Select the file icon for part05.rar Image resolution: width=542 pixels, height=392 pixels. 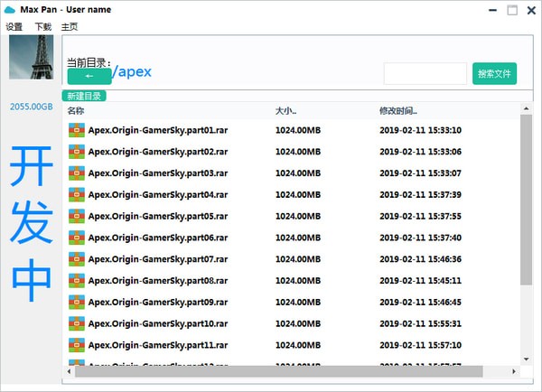pos(76,216)
